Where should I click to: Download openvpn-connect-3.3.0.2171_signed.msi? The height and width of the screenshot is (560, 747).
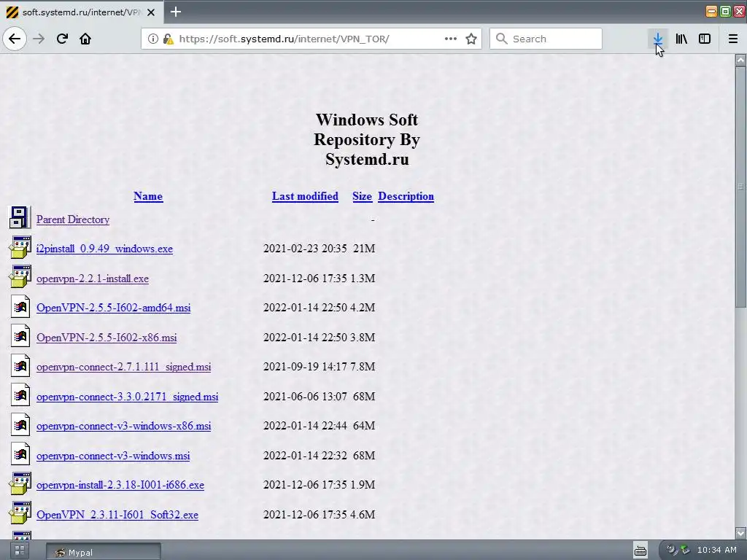(127, 397)
